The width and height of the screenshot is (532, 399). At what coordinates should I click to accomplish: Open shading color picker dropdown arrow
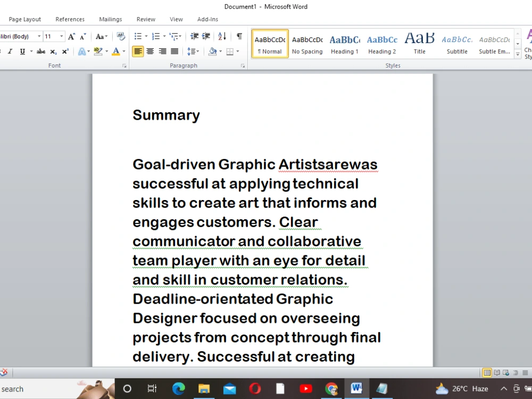(x=221, y=52)
